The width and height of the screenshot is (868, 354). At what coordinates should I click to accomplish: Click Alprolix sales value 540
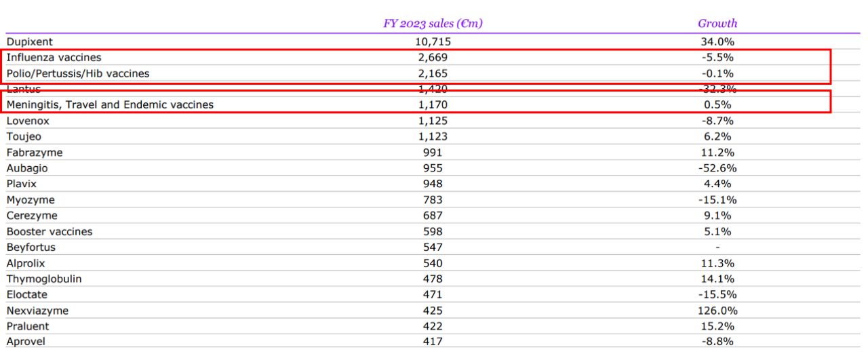432,263
